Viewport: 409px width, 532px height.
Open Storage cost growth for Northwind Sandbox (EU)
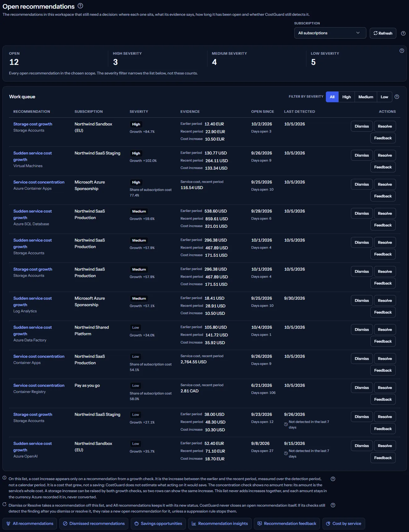(33, 124)
